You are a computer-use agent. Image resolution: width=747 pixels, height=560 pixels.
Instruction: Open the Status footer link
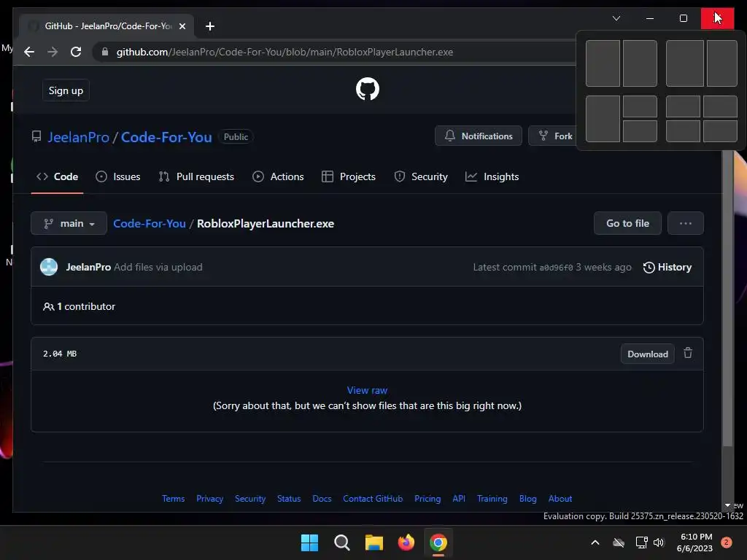(x=289, y=499)
